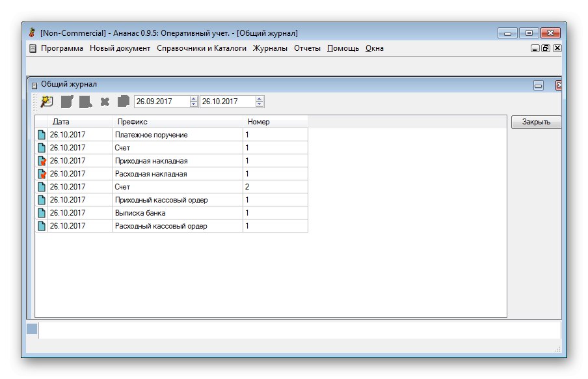The height and width of the screenshot is (379, 588).
Task: Sort by the Дата column header
Action: (80, 122)
